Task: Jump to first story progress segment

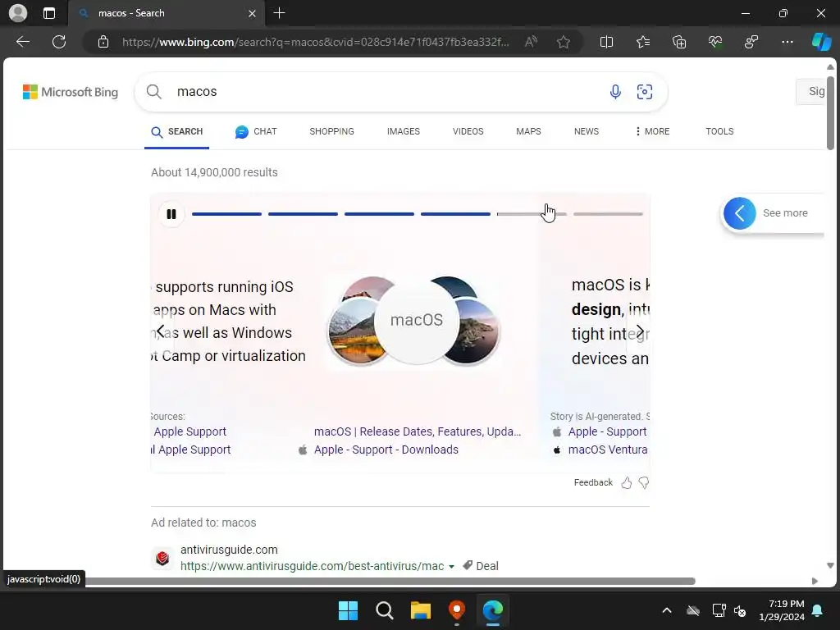Action: click(226, 214)
